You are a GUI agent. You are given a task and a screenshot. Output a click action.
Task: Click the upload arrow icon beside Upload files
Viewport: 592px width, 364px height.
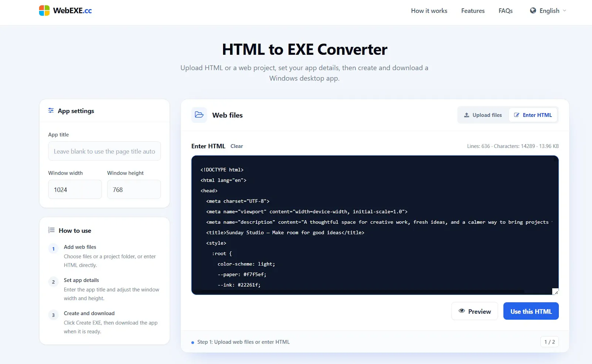(x=467, y=115)
